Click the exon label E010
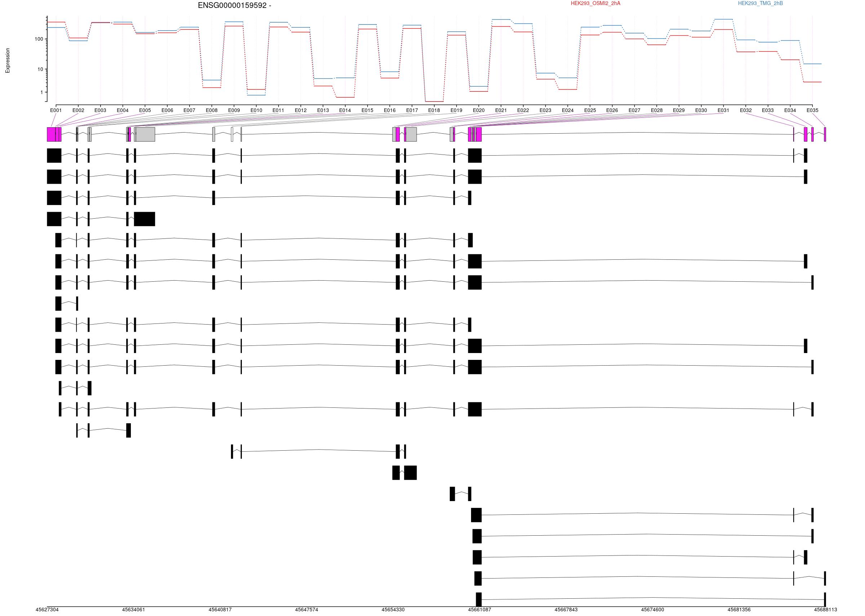This screenshot has width=865, height=616. (x=256, y=110)
